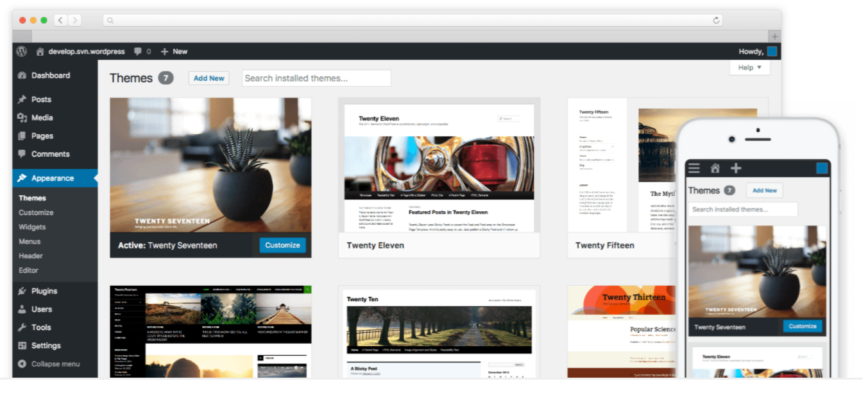868x395 pixels.
Task: Reload the page with the refresh icon
Action: [x=717, y=21]
